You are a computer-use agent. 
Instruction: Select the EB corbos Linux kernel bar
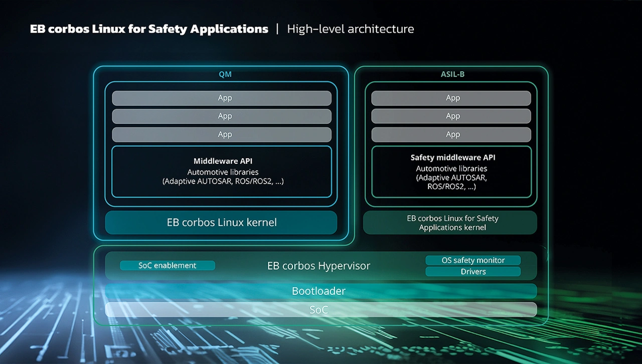pos(221,222)
